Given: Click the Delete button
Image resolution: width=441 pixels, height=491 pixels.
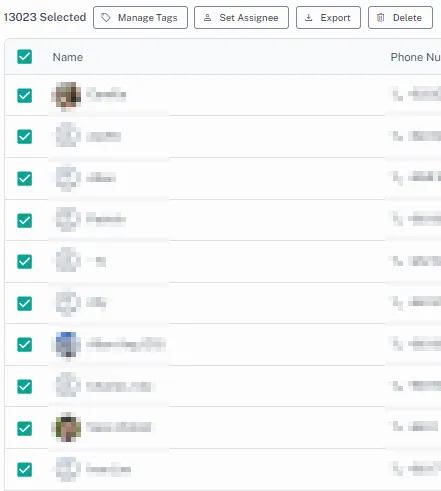Looking at the screenshot, I should coord(400,18).
